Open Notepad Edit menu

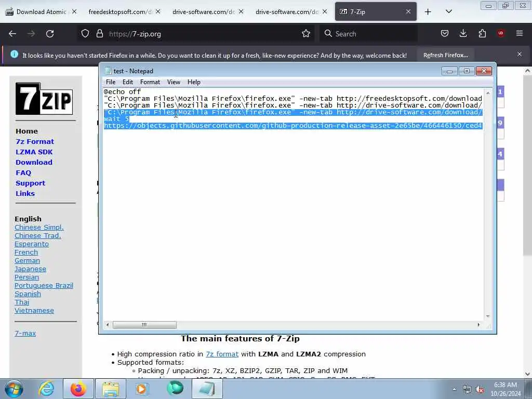[x=128, y=82]
